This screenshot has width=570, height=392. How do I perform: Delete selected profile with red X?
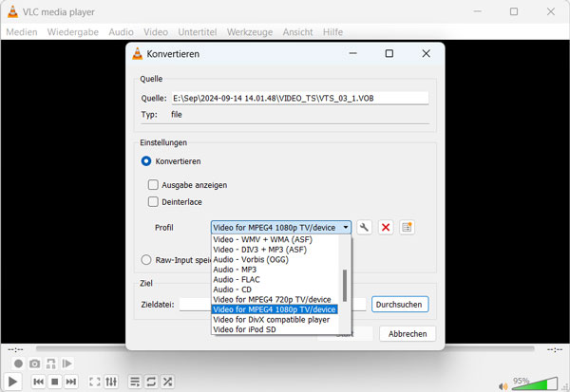tap(386, 228)
